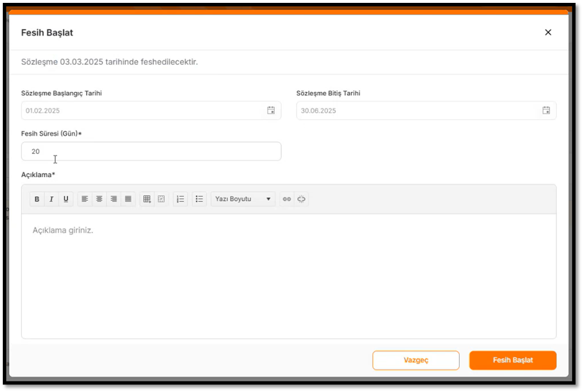
Task: Justify the description text
Action: pyautogui.click(x=128, y=199)
